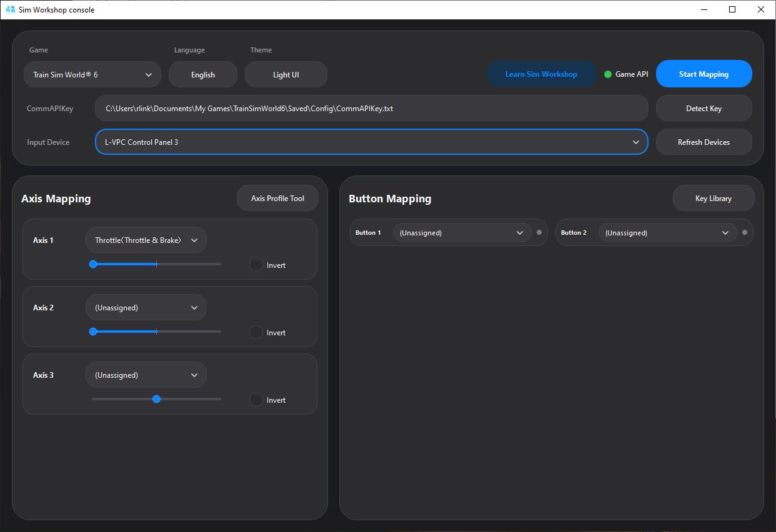The image size is (776, 532).
Task: Click the Detect Key button
Action: [704, 108]
